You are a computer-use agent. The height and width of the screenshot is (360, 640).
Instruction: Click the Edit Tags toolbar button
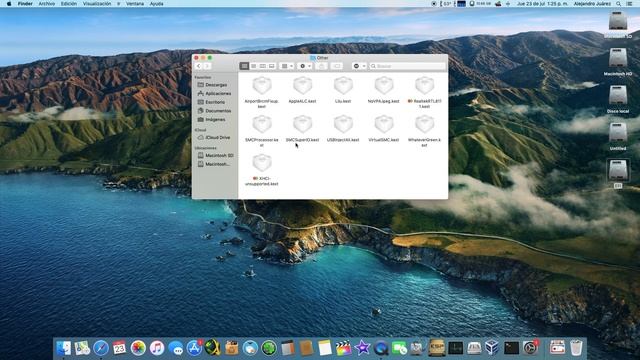click(x=337, y=66)
